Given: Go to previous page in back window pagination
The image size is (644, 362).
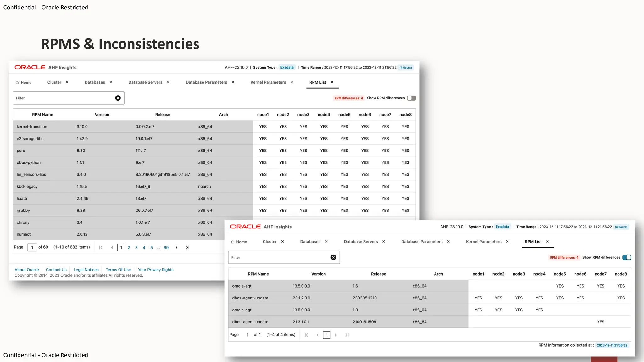Looking at the screenshot, I should pos(112,248).
